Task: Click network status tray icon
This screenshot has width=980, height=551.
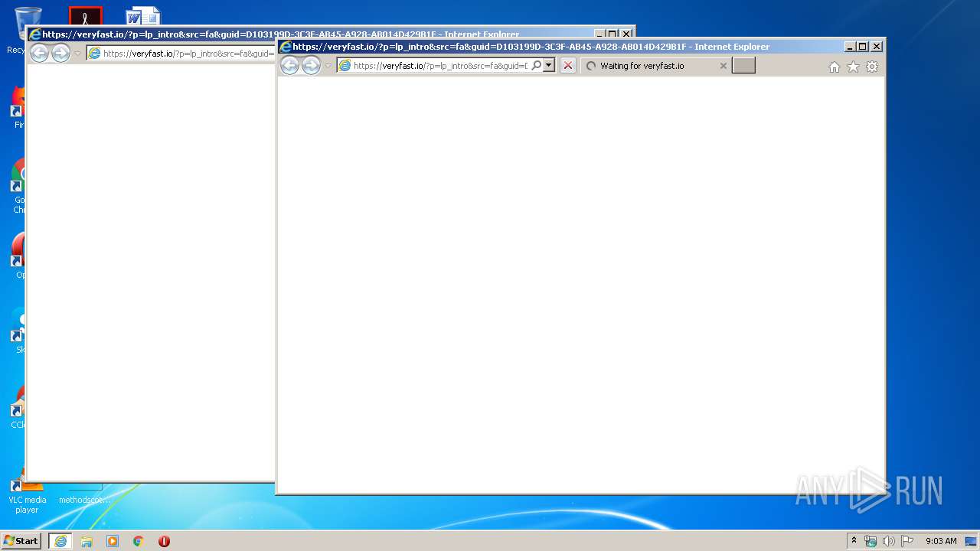Action: (871, 541)
